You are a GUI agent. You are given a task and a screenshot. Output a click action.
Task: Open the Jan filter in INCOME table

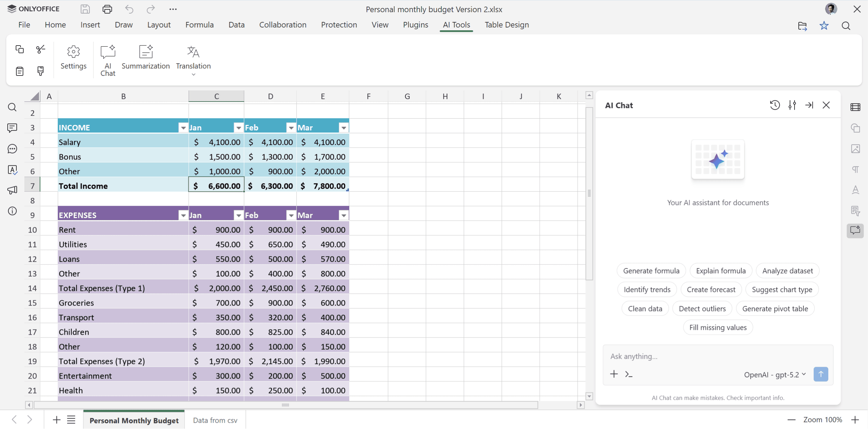(x=238, y=128)
